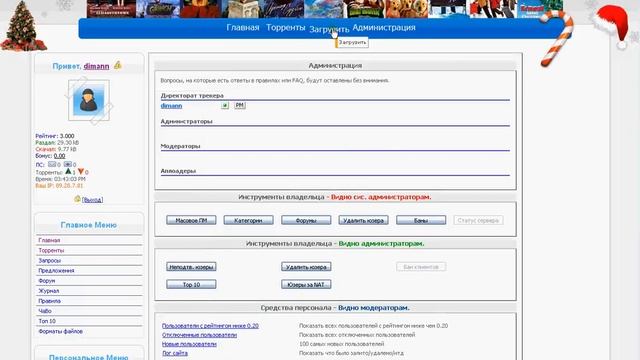Screen dimensions: 640x360
Task: Click the greyed Бан клиентов button
Action: tap(421, 267)
